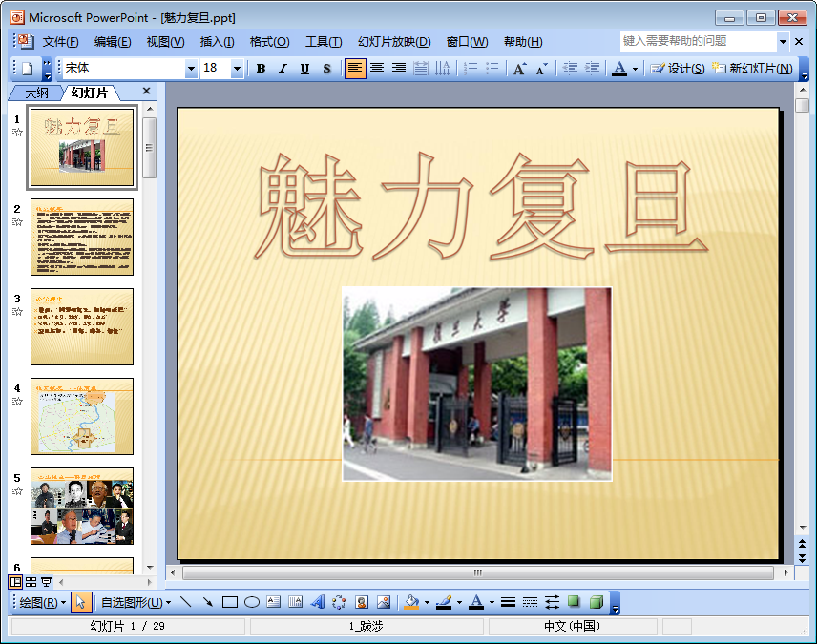Toggle numbered list
Viewport: 817px width, 644px height.
point(471,69)
